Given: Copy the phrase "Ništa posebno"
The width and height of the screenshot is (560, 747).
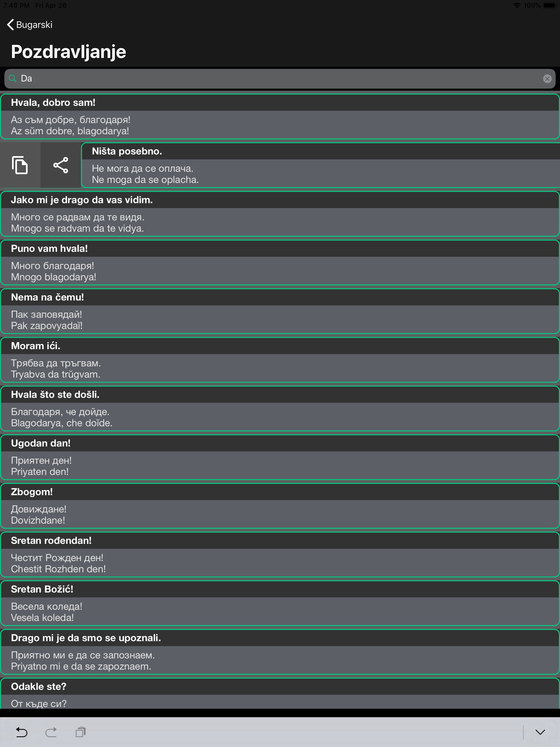Looking at the screenshot, I should click(x=20, y=165).
